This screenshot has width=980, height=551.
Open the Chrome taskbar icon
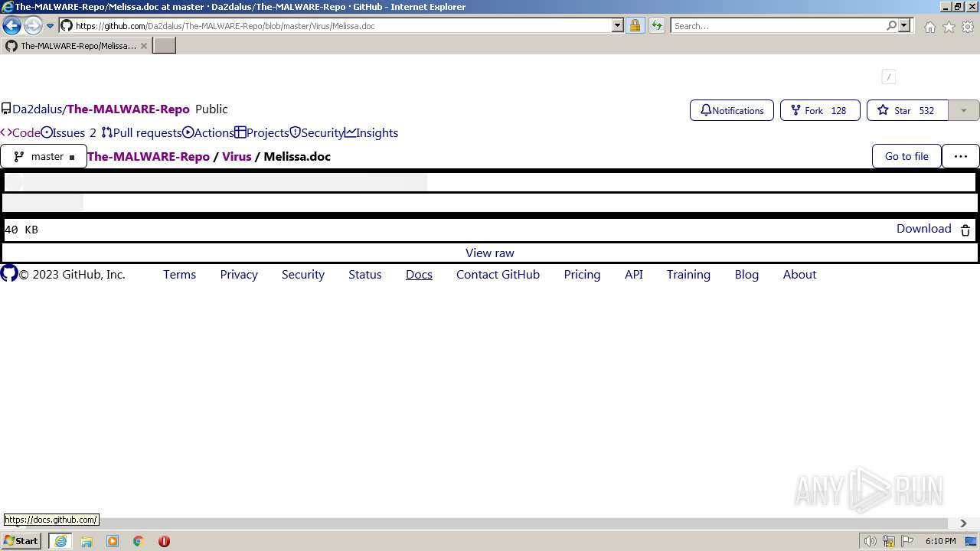tap(139, 541)
